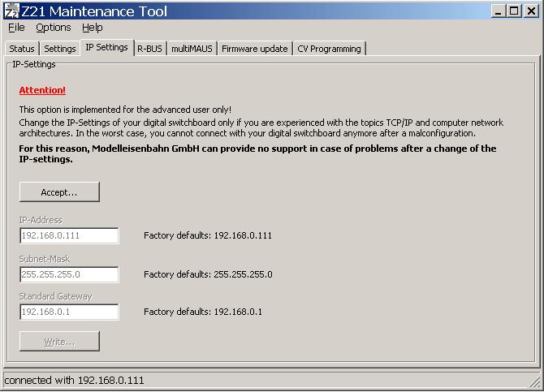Screen dimensions: 544x392
Task: Click the Standard Gateway input field
Action: coord(69,312)
